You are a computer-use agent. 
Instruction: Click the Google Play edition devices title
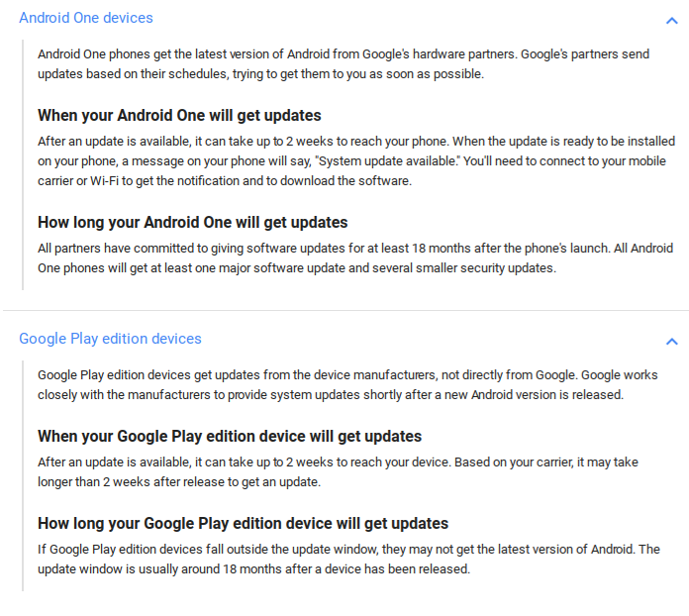(110, 339)
